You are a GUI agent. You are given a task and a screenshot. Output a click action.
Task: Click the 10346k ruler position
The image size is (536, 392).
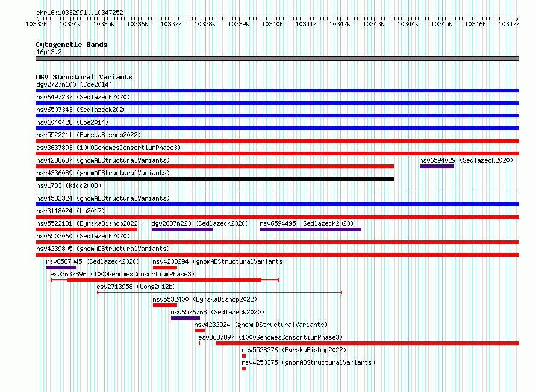pos(475,24)
